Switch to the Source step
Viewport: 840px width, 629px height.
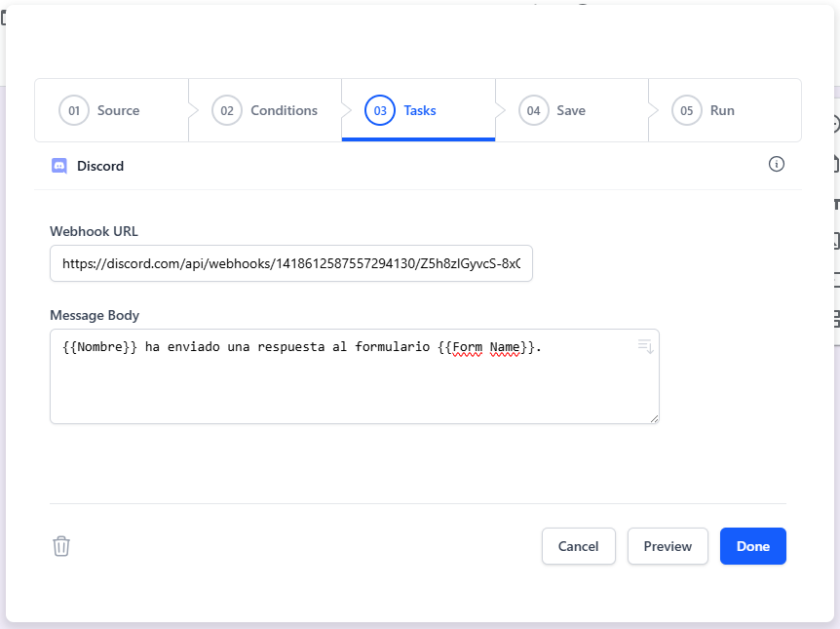pyautogui.click(x=117, y=110)
